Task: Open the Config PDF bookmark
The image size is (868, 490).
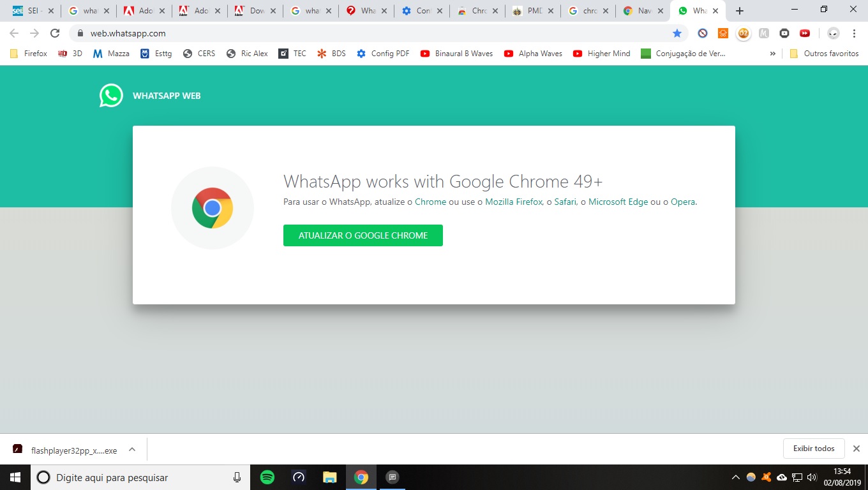Action: 384,54
